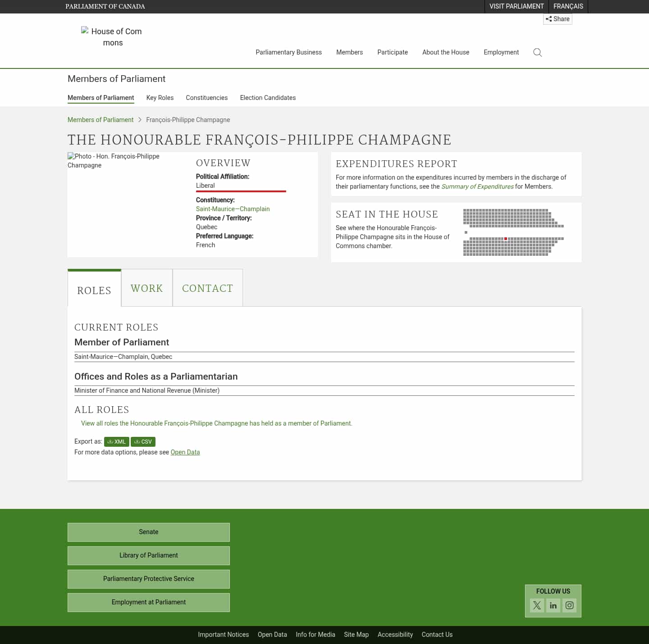
Task: Open the About the House menu
Action: (445, 52)
